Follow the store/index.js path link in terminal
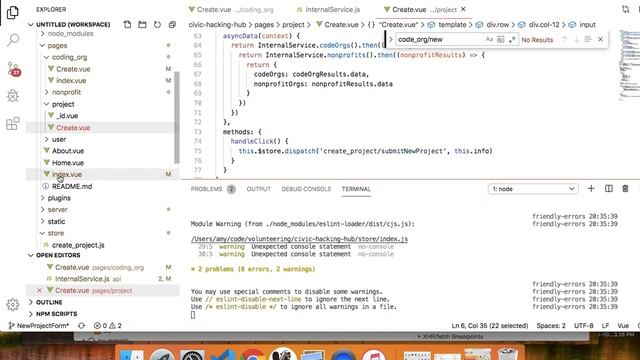The image size is (640, 360). tap(299, 239)
